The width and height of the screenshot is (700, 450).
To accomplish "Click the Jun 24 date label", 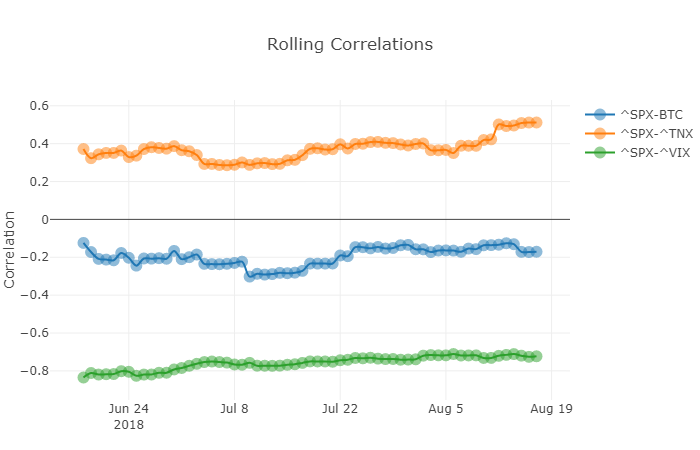I will [128, 408].
